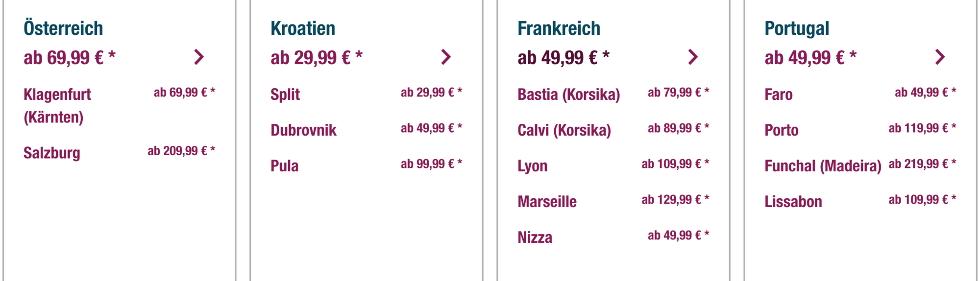Screen dimensions: 980x281
Task: Click the Lyon destination link
Action: [532, 165]
